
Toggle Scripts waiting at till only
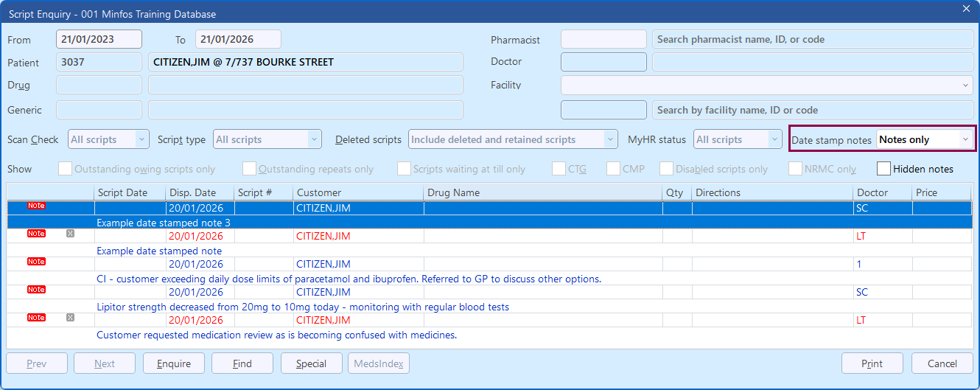(x=404, y=169)
